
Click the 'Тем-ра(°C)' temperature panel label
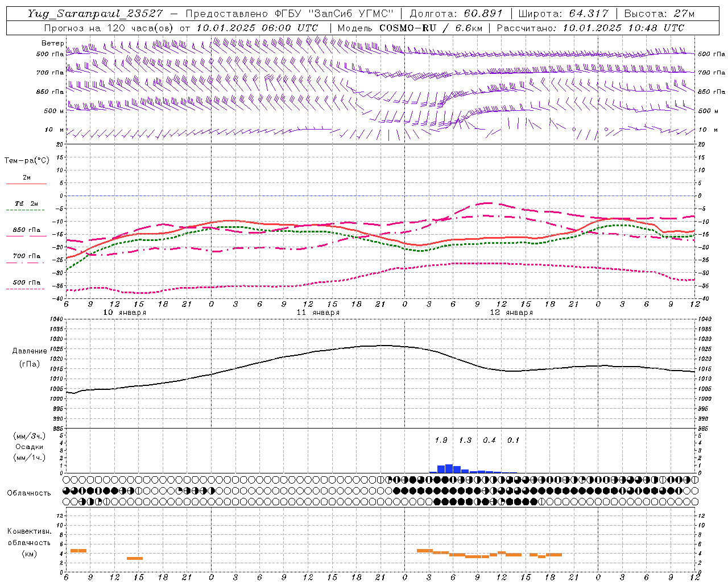tap(27, 161)
